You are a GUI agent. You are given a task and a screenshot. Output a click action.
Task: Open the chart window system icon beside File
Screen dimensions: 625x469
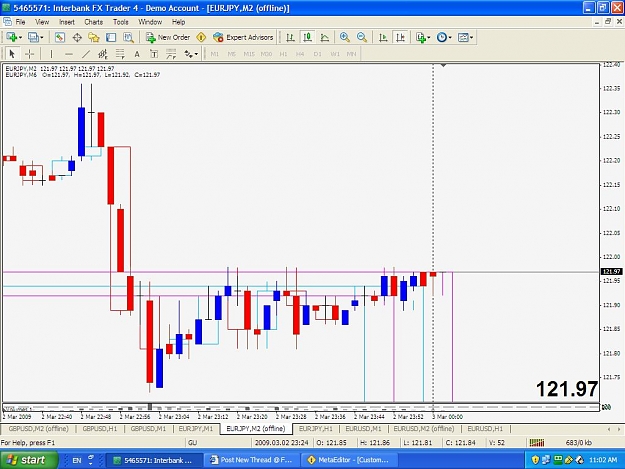(7, 22)
